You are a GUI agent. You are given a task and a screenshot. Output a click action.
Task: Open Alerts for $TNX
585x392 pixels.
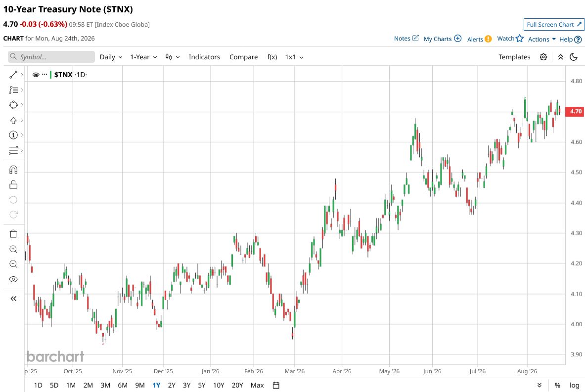click(x=479, y=39)
